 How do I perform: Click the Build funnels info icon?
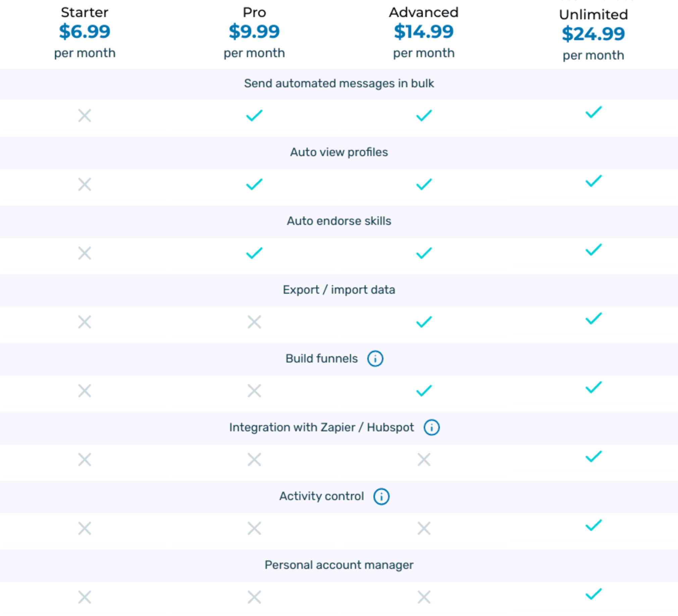(375, 358)
